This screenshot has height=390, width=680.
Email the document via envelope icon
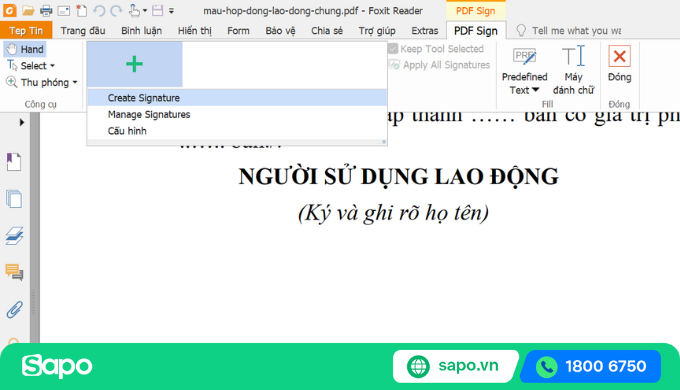click(x=64, y=11)
